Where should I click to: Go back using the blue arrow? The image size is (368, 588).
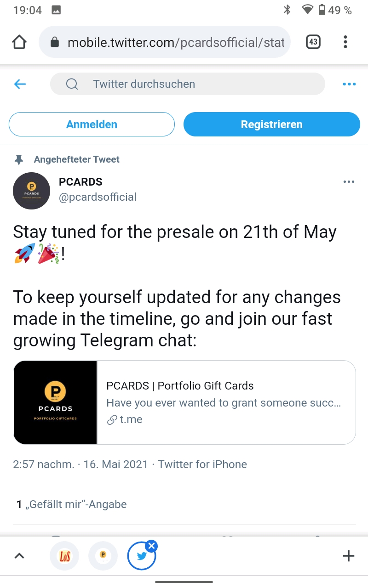(x=20, y=84)
